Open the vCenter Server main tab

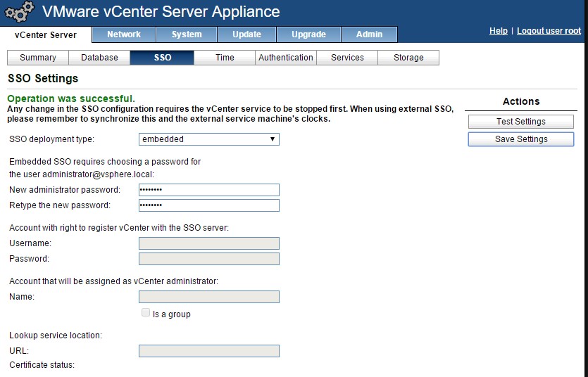point(46,35)
